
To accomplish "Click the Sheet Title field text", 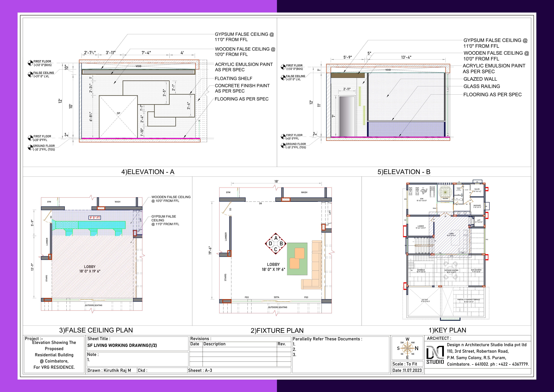I will 122,345.
